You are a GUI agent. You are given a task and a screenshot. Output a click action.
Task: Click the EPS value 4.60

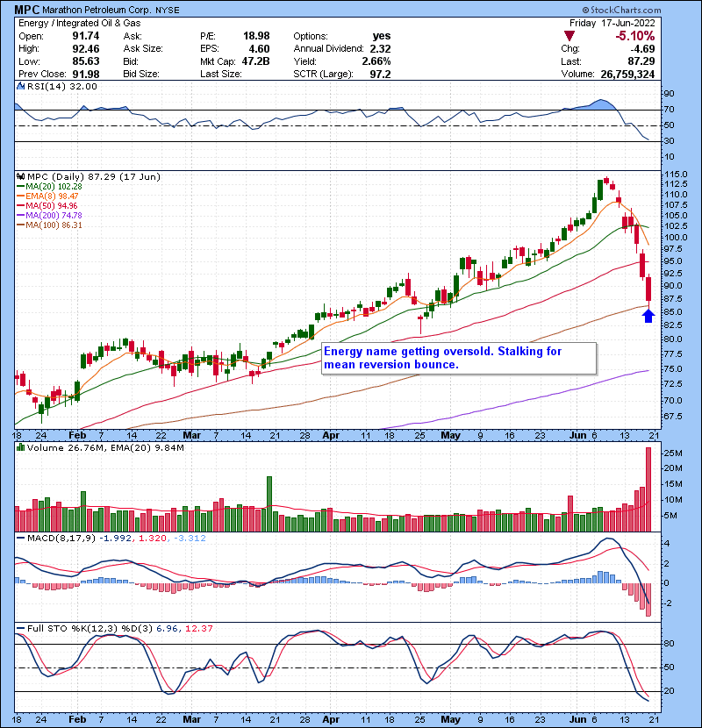(259, 48)
